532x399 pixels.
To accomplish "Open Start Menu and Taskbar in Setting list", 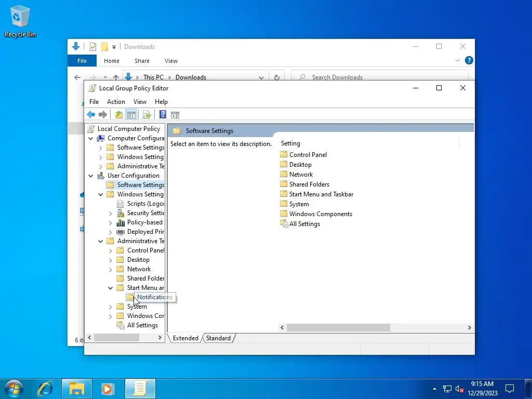I will (x=321, y=194).
